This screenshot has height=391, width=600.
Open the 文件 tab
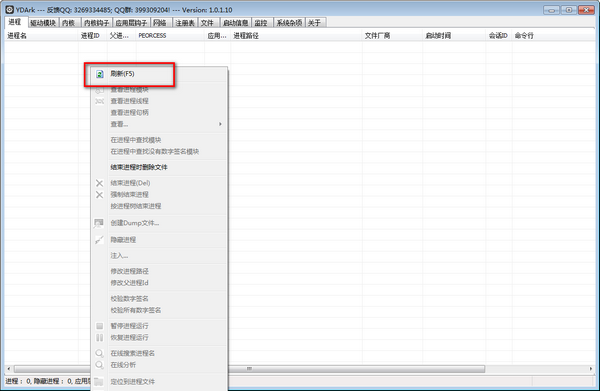[208, 23]
